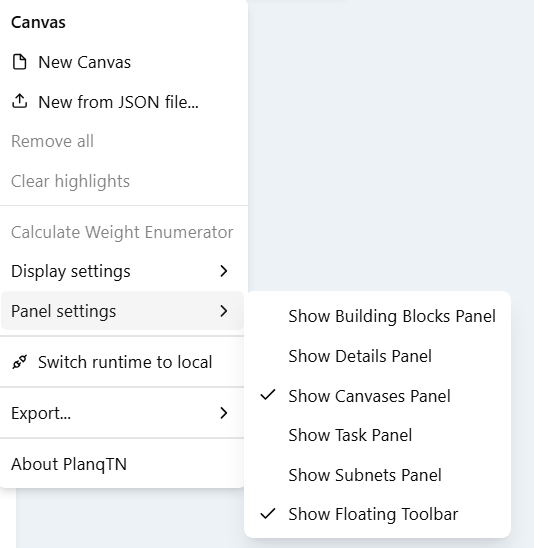The image size is (534, 548).
Task: Select Switch runtime to local
Action: tap(122, 362)
